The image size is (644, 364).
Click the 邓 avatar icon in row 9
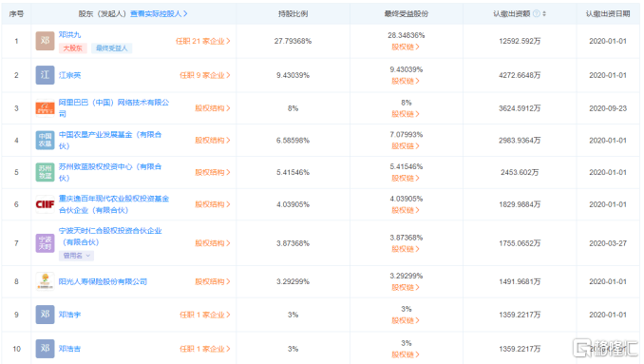click(45, 315)
